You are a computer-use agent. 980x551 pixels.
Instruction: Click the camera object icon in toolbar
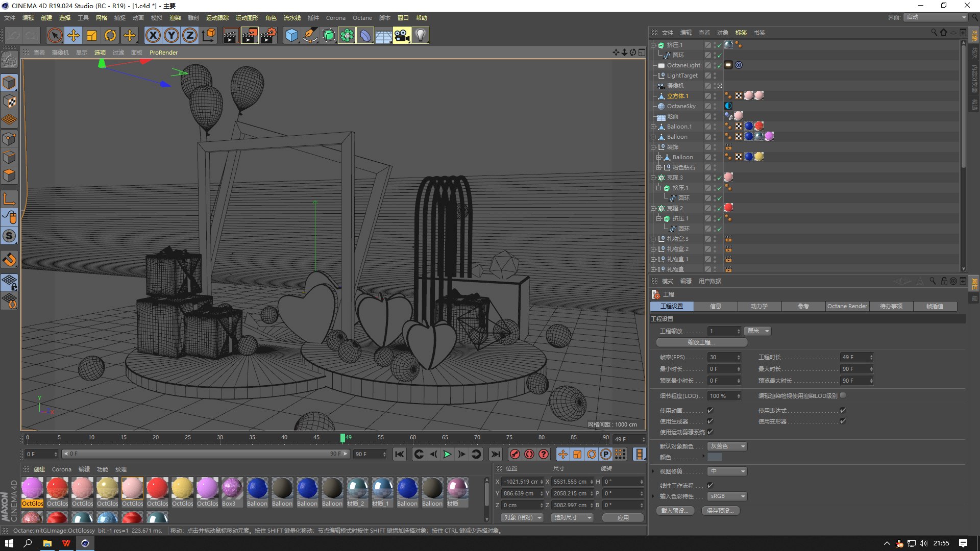pyautogui.click(x=402, y=35)
